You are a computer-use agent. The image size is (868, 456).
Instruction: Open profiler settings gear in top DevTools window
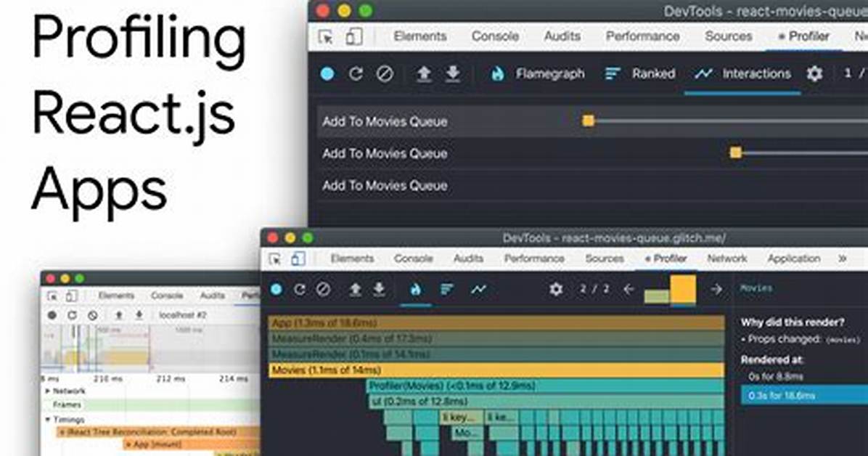[814, 73]
